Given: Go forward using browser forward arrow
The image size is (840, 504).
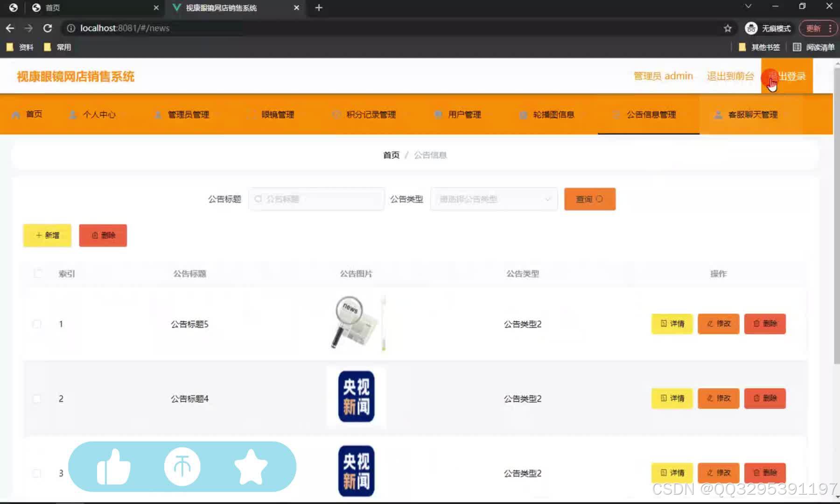Looking at the screenshot, I should pyautogui.click(x=28, y=28).
